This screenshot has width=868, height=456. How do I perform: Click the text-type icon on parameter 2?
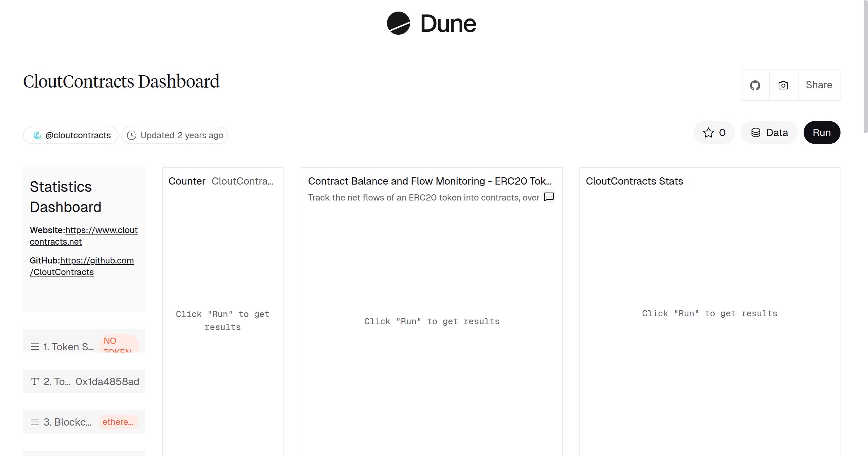tap(35, 381)
